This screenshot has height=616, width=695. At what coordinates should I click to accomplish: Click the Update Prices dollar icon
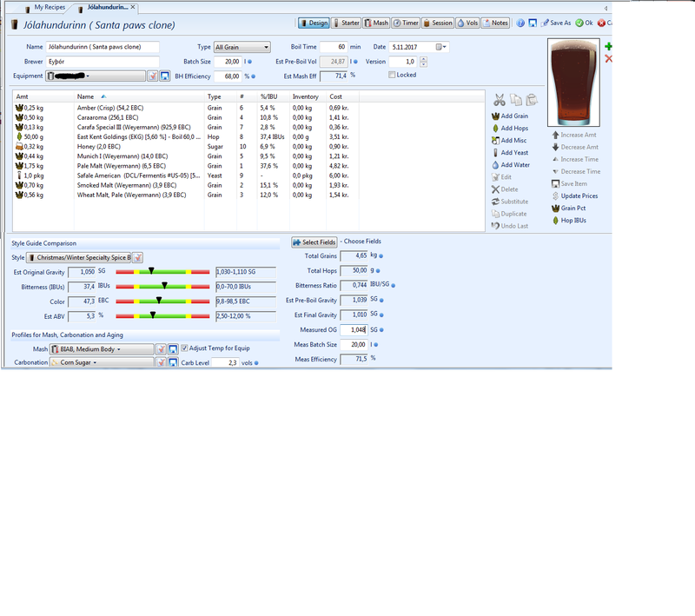[x=555, y=195]
